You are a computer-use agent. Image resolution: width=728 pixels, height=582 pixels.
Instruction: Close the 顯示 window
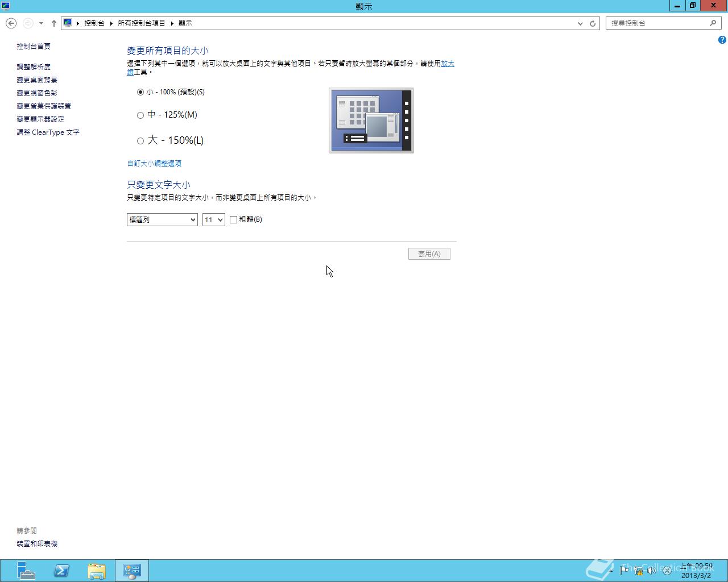pyautogui.click(x=713, y=6)
